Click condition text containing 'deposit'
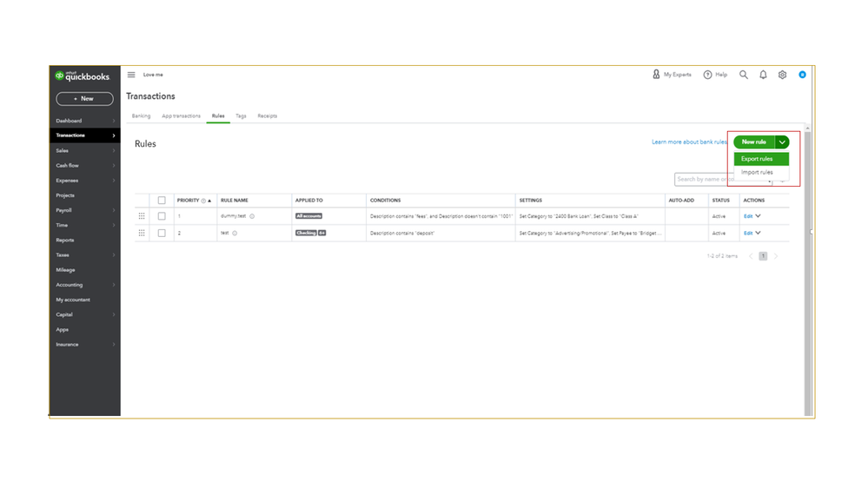 (x=402, y=234)
